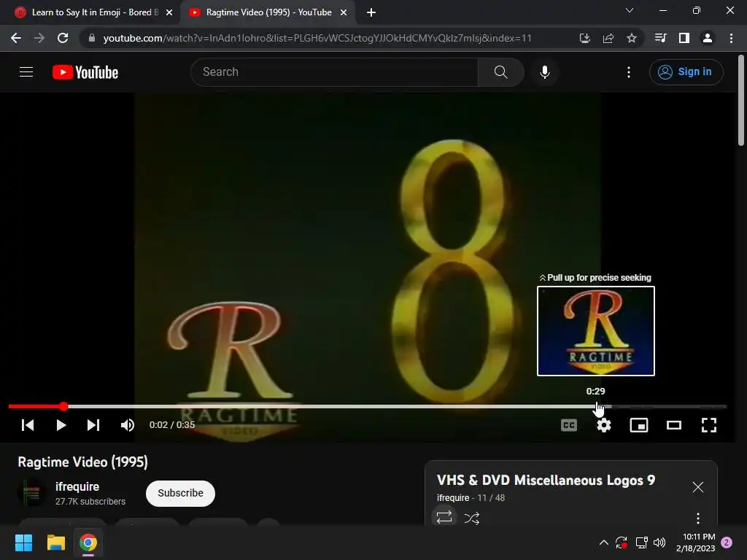Focus the YouTube Search field

334,72
